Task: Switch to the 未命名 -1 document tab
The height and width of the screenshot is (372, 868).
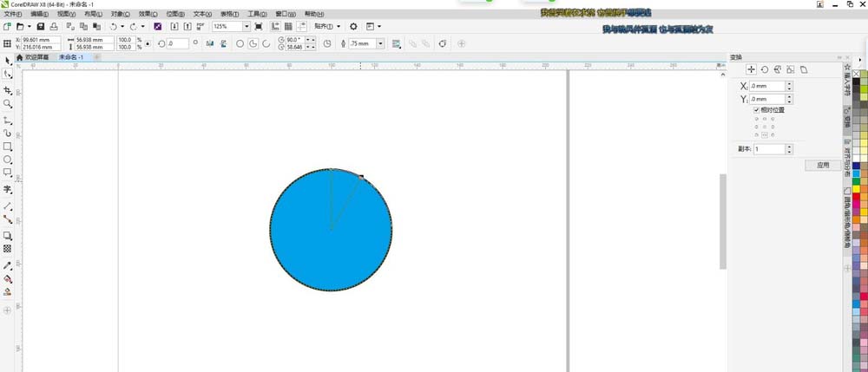Action: point(71,57)
